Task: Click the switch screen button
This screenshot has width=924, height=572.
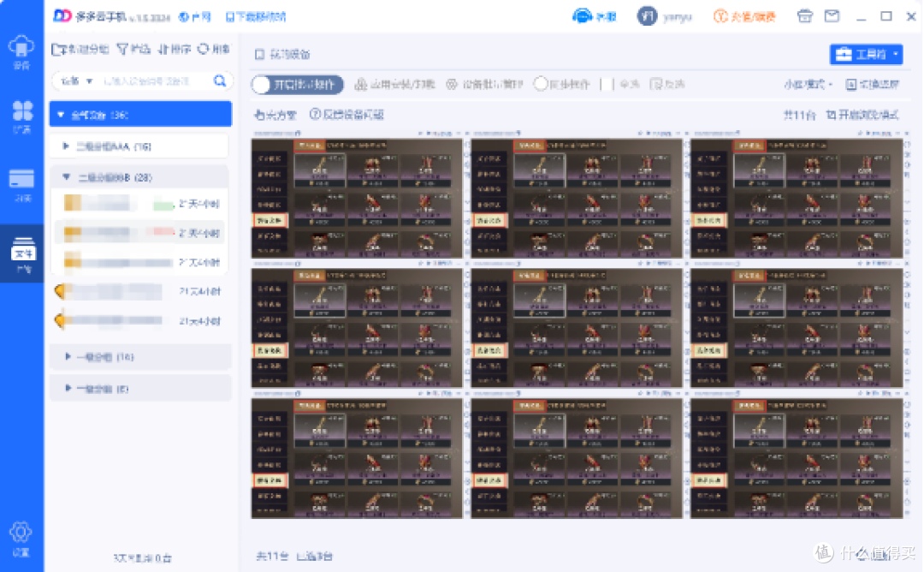Action: pyautogui.click(x=872, y=84)
